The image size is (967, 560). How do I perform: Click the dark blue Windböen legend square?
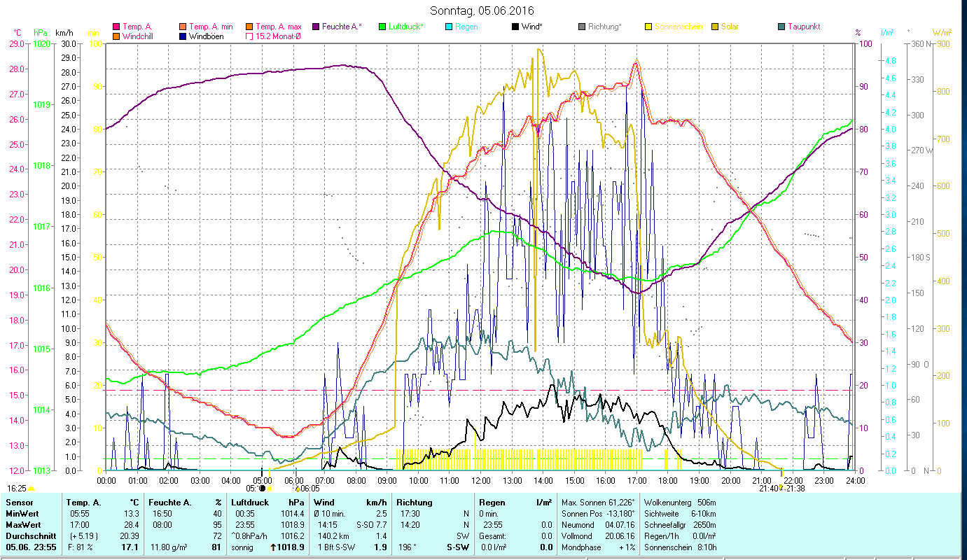tap(183, 36)
